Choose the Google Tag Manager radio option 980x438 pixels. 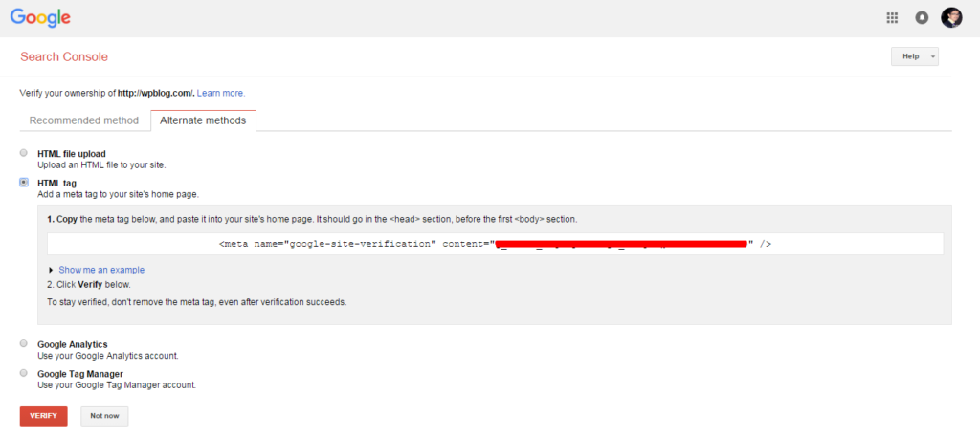point(24,373)
